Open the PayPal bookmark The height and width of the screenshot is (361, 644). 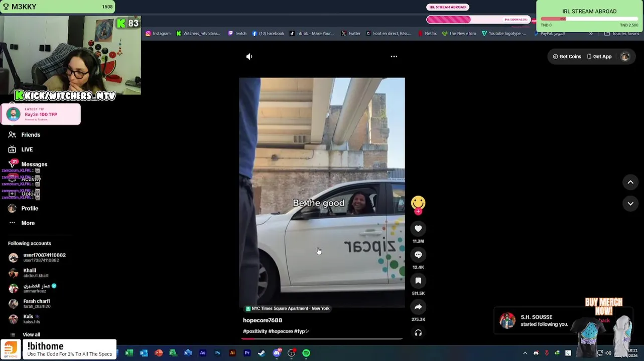549,34
